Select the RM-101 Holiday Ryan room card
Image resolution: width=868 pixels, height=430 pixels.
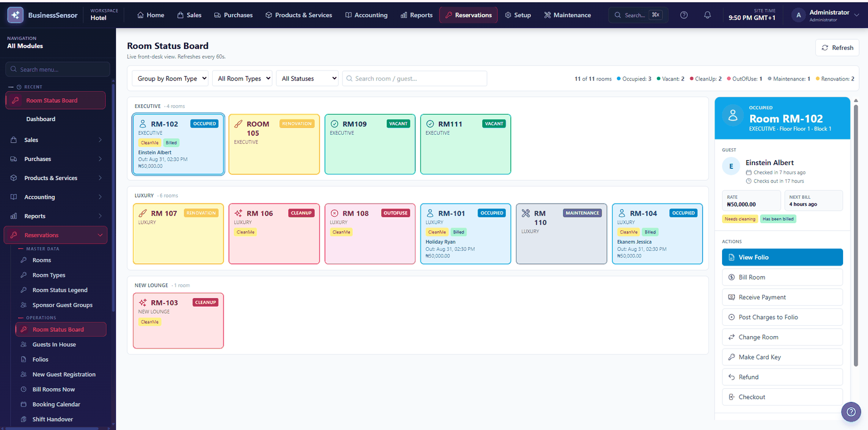tap(465, 234)
